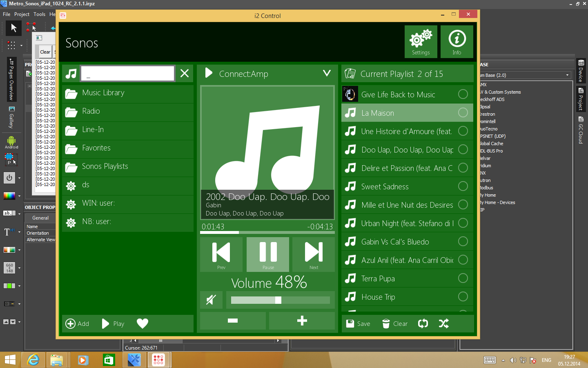Play Terra Pupa from playlist
588x368 pixels.
click(x=407, y=278)
